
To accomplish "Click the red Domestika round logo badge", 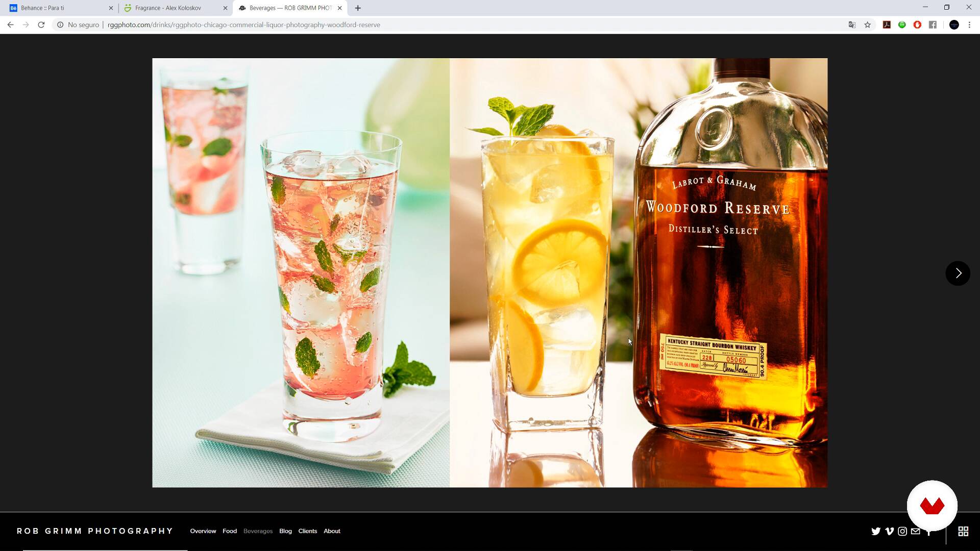I will point(932,506).
